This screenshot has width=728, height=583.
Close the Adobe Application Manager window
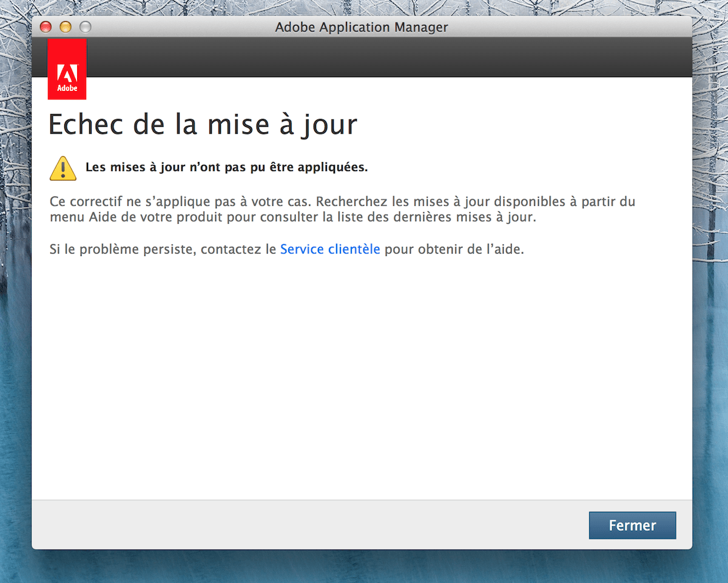click(45, 27)
